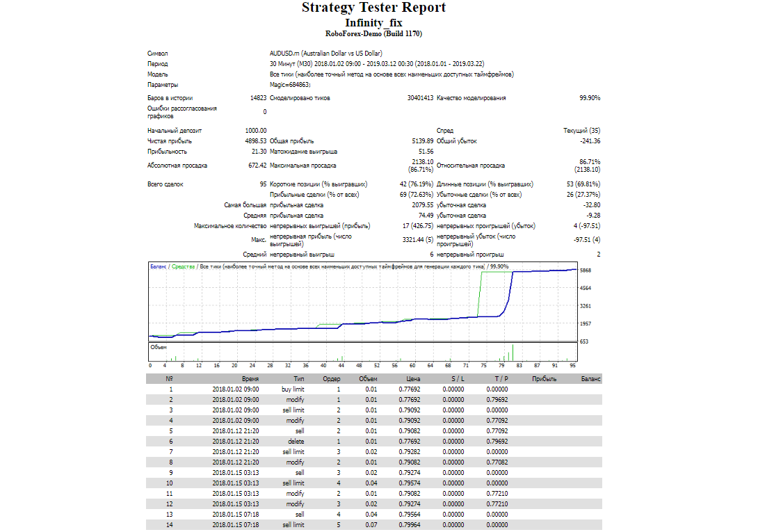Click the "sell limit" type in row 3
Image resolution: width=774 pixels, height=532 pixels.
293,410
